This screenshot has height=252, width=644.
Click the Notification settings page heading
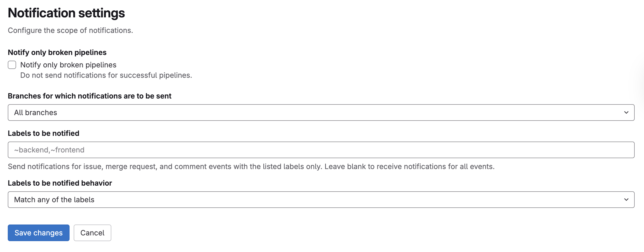pyautogui.click(x=66, y=13)
